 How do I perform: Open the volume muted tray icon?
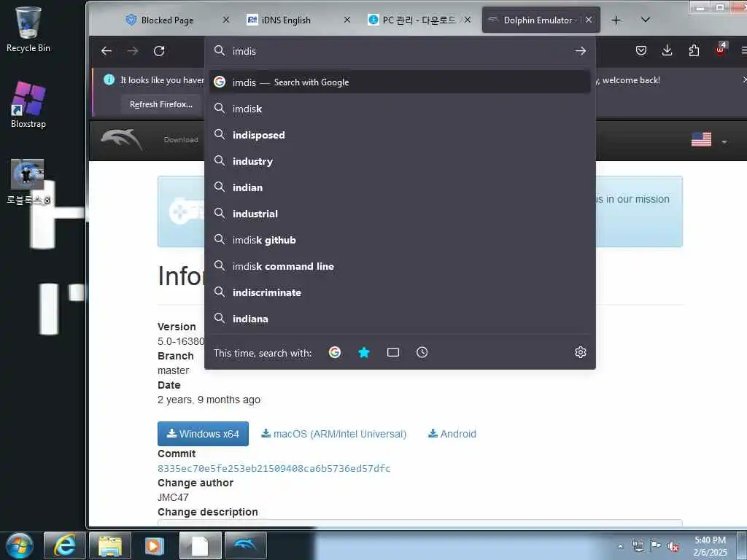(673, 546)
